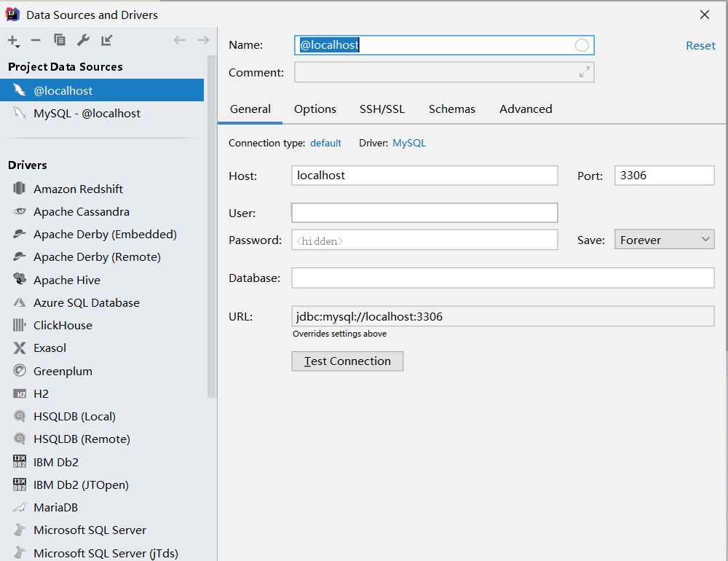This screenshot has height=561, width=728.
Task: Click the MariaDB seal icon
Action: coord(20,508)
